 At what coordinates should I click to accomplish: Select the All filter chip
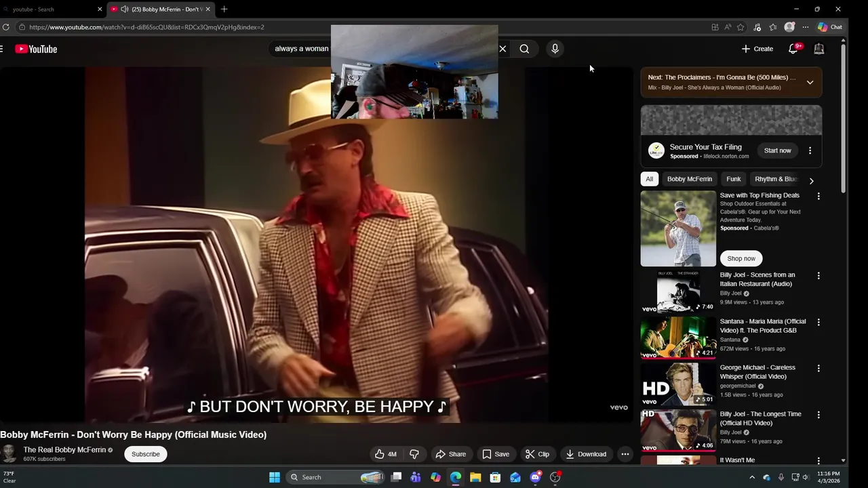click(x=649, y=179)
